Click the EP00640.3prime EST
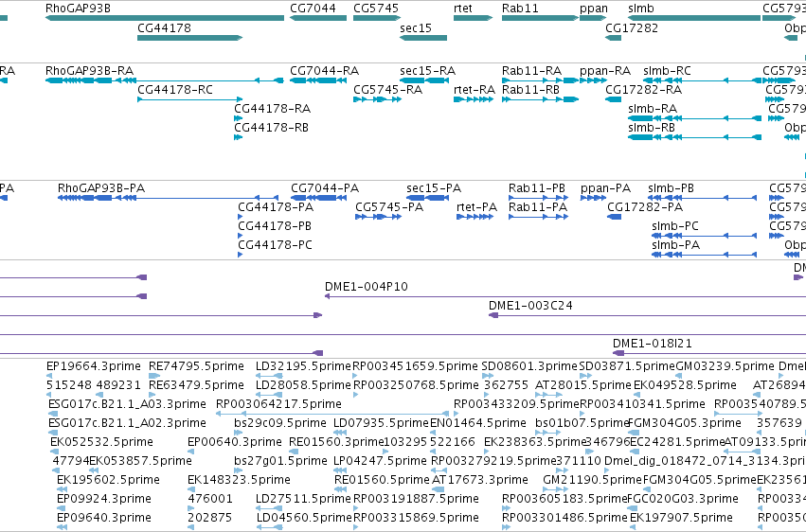This screenshot has height=532, width=806. click(x=190, y=452)
